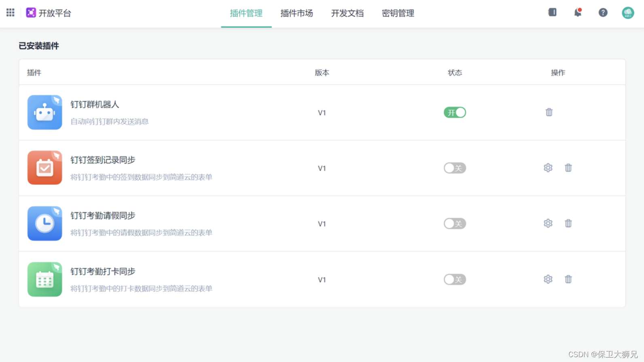This screenshot has width=644, height=362.
Task: Click the 钉钉签到记录同步 plugin name
Action: [x=103, y=160]
